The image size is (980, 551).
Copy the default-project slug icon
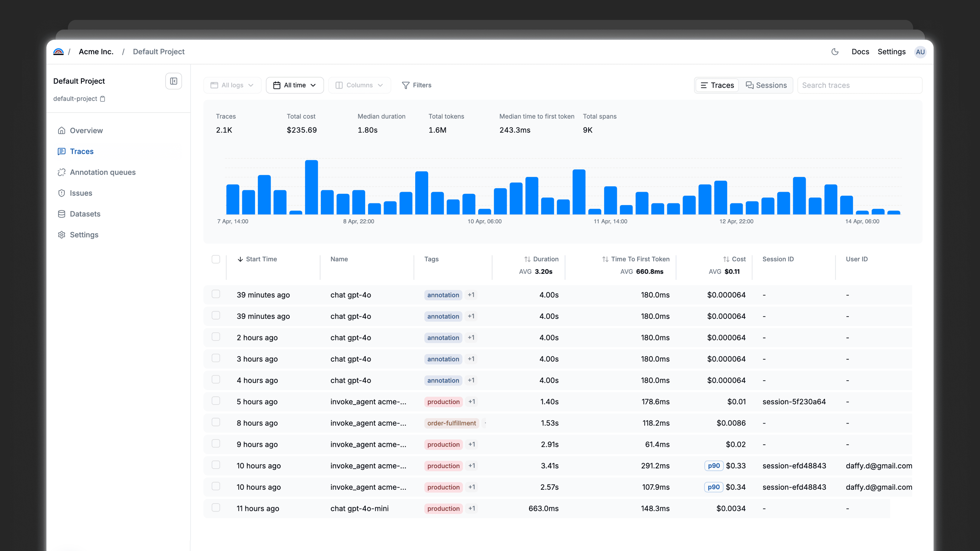click(102, 99)
